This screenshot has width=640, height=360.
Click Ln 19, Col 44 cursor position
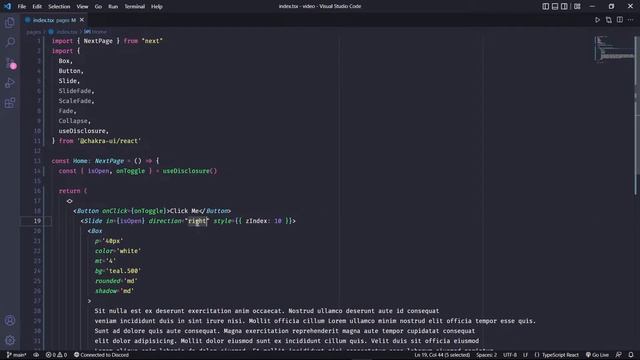click(x=442, y=355)
